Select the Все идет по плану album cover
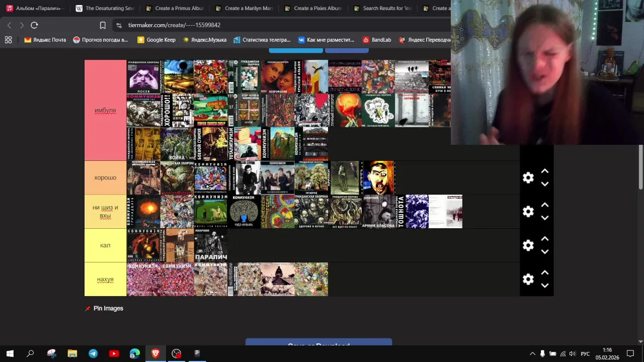Image resolution: width=644 pixels, height=362 pixels. [x=345, y=212]
